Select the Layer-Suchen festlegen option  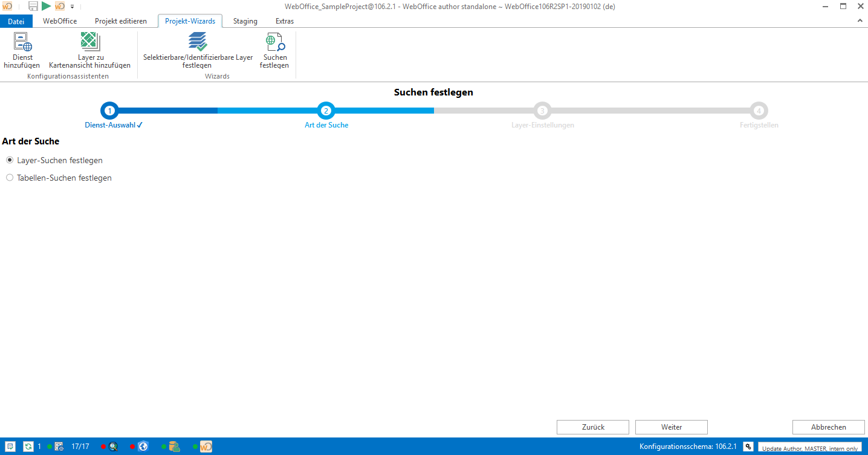[x=10, y=160]
